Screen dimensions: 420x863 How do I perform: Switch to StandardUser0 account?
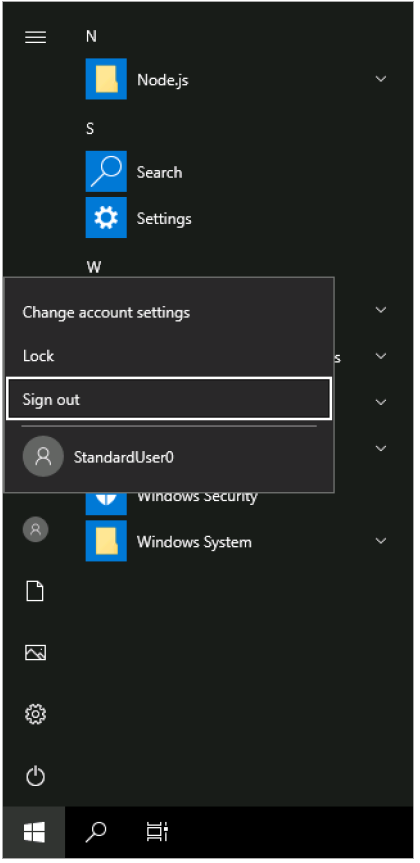pos(169,457)
